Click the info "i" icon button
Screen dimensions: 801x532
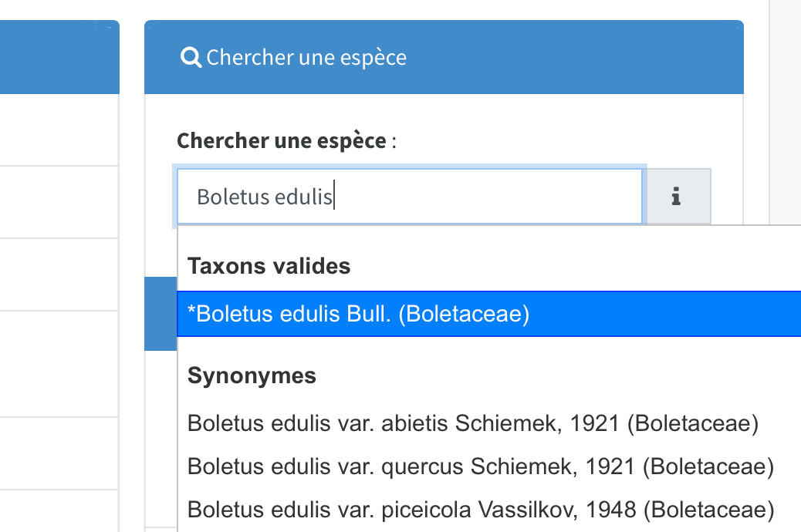click(x=677, y=197)
